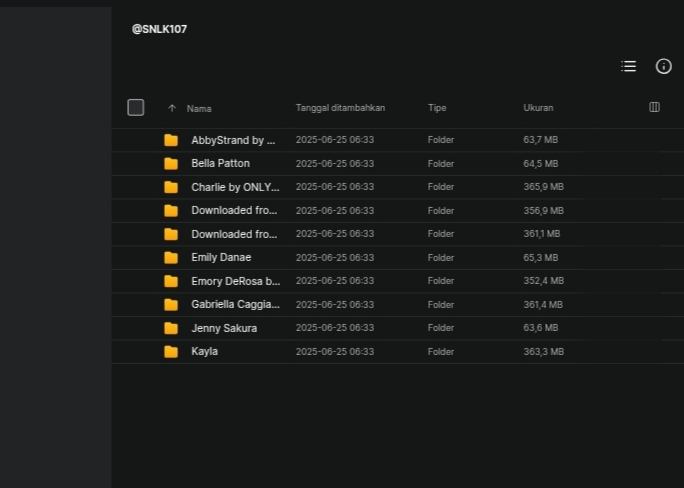
Task: Open the Charlie by ONLY... folder name
Action: pyautogui.click(x=235, y=187)
